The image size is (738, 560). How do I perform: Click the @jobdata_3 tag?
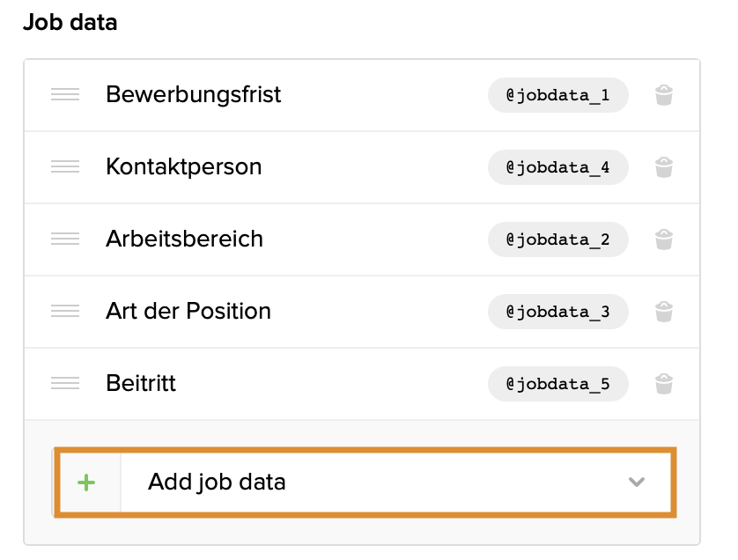(x=557, y=312)
